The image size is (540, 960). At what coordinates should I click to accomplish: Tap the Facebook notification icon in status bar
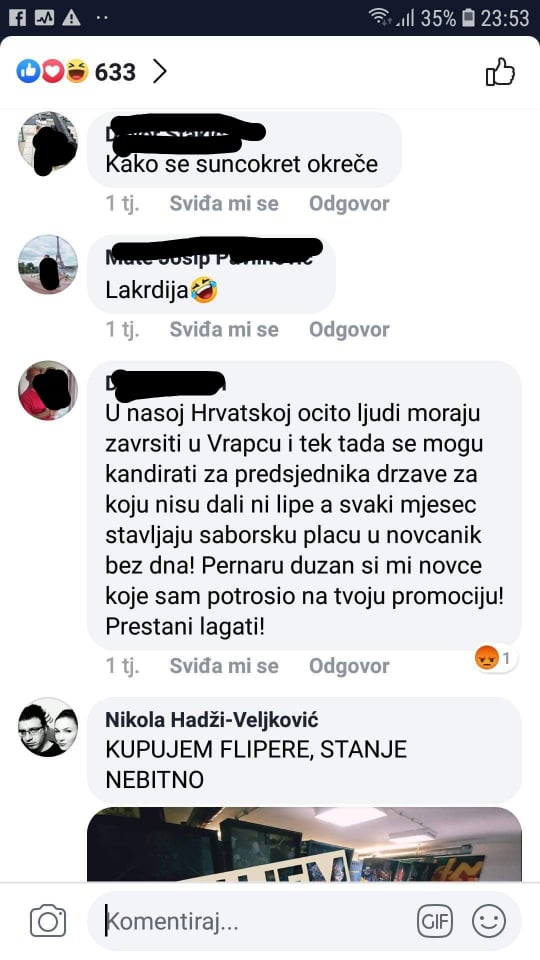17,18
